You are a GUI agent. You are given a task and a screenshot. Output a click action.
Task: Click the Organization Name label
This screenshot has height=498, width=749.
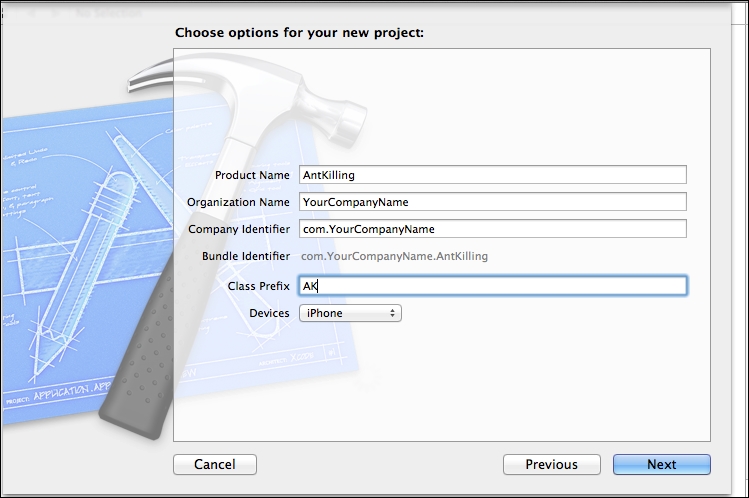238,202
